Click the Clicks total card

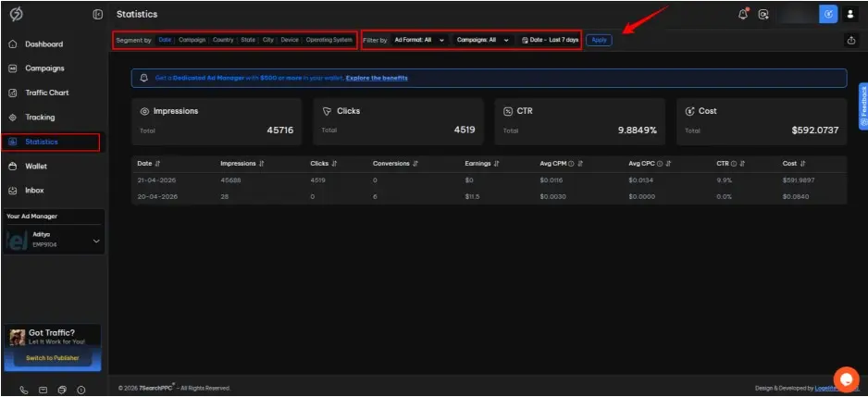coord(398,122)
